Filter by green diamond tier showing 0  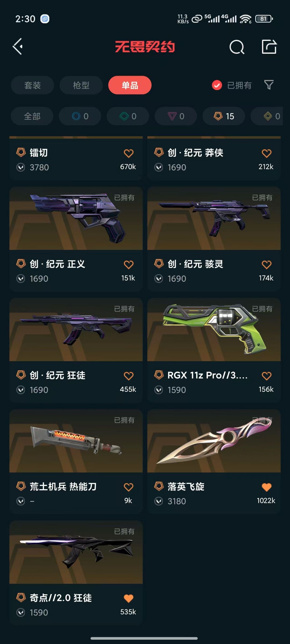128,116
